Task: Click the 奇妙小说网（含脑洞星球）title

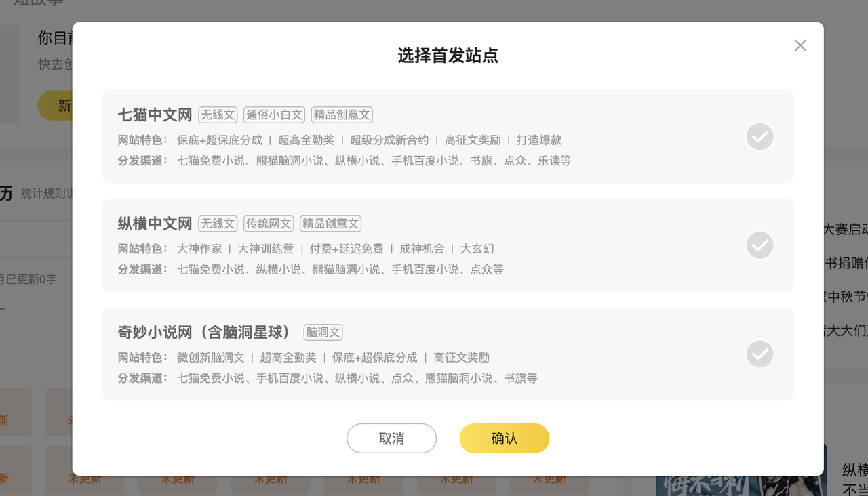Action: click(x=204, y=332)
